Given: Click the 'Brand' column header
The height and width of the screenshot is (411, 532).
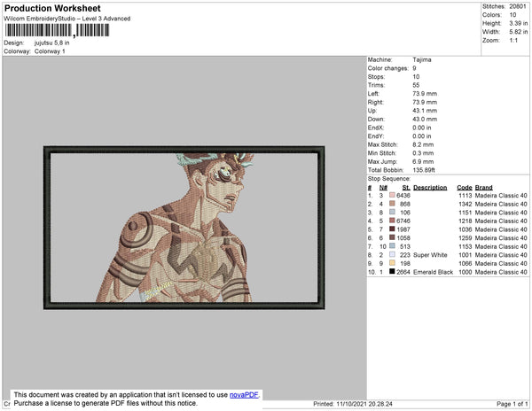Looking at the screenshot, I should pos(483,188).
